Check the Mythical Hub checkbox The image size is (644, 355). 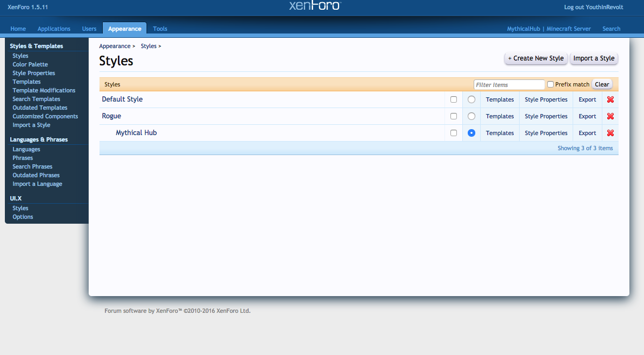(454, 133)
